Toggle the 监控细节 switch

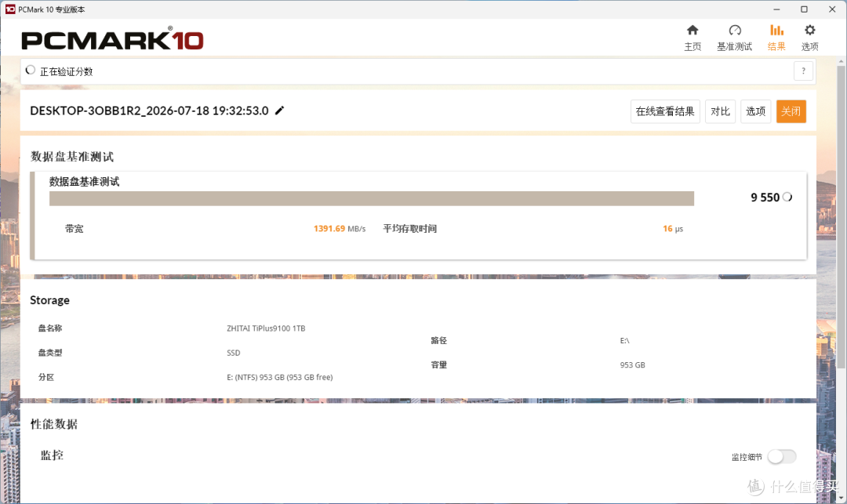[782, 456]
